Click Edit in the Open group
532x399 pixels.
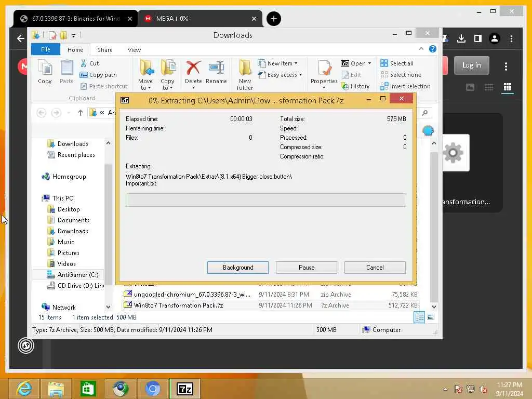point(352,75)
